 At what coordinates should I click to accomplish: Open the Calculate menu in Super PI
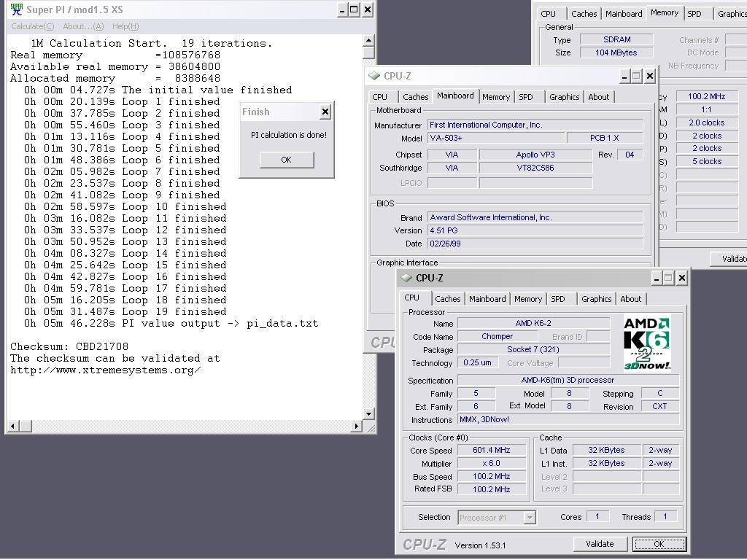[x=32, y=26]
